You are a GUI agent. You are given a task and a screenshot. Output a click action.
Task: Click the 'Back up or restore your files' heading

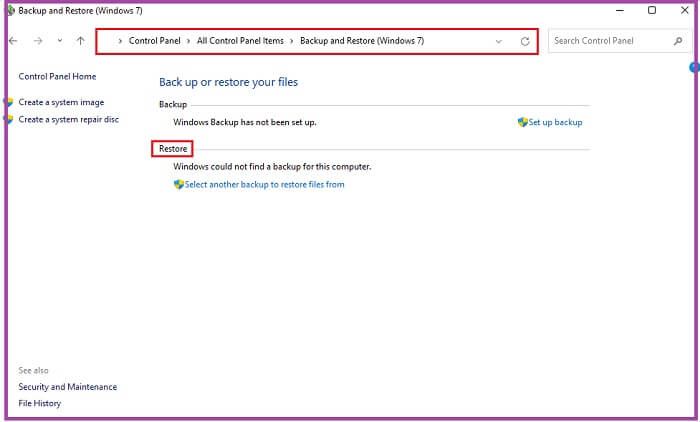point(228,82)
